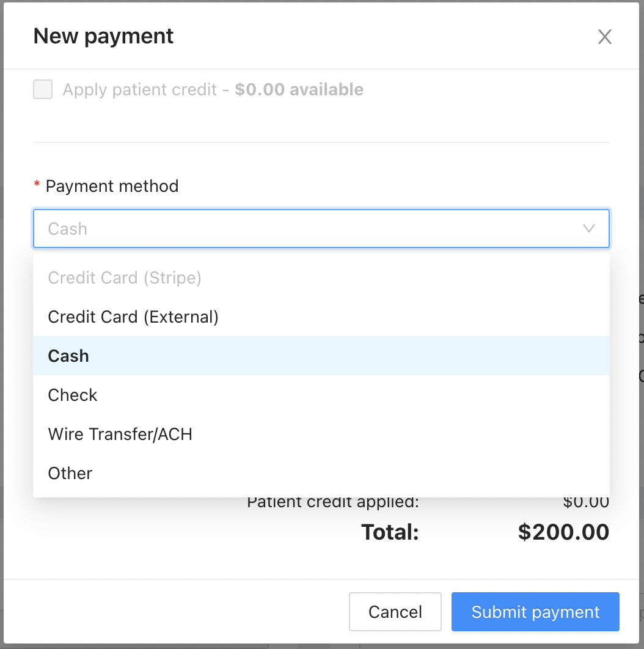The image size is (644, 649).
Task: Close the New payment dialog via the X icon
Action: (604, 37)
